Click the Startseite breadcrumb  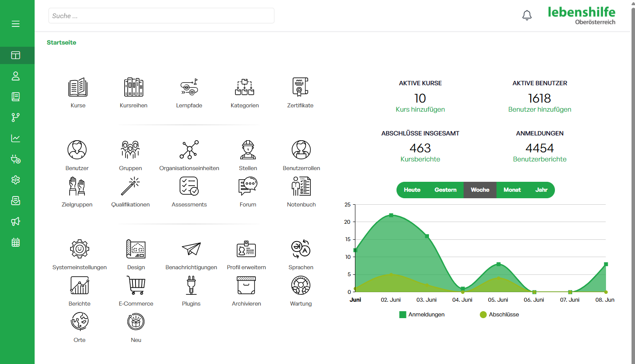tap(61, 42)
